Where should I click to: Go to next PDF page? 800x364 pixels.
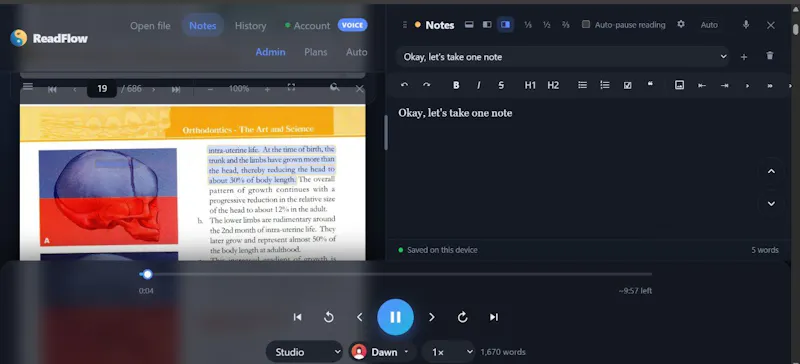(153, 89)
